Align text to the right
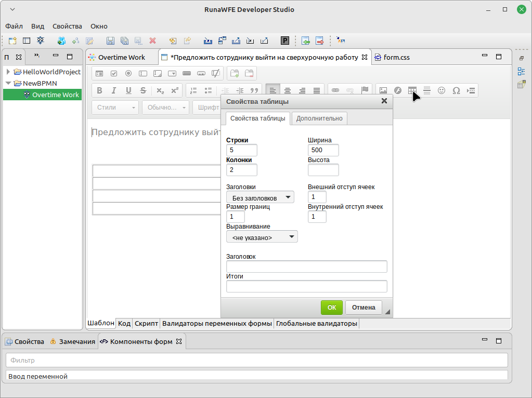Image resolution: width=532 pixels, height=398 pixels. [x=302, y=90]
